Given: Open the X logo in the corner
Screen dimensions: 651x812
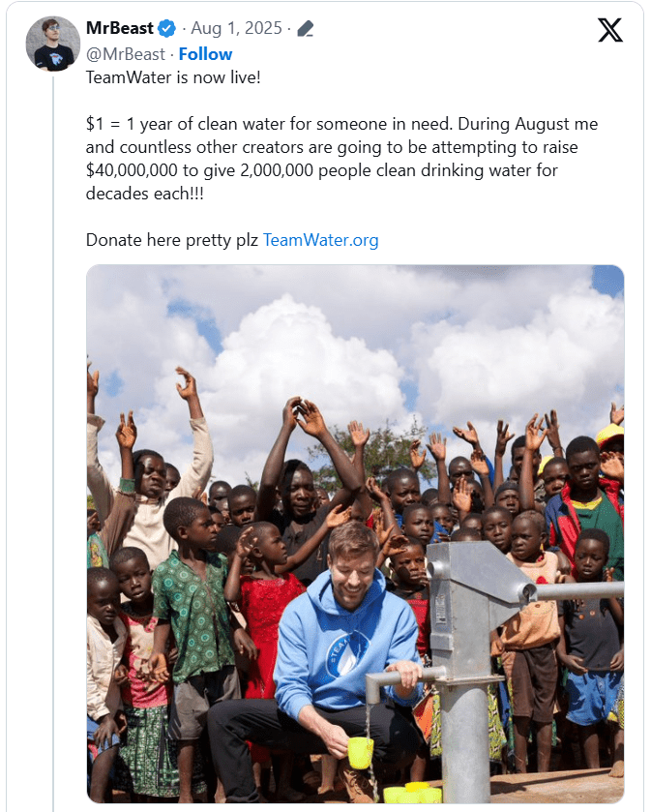Looking at the screenshot, I should [610, 30].
